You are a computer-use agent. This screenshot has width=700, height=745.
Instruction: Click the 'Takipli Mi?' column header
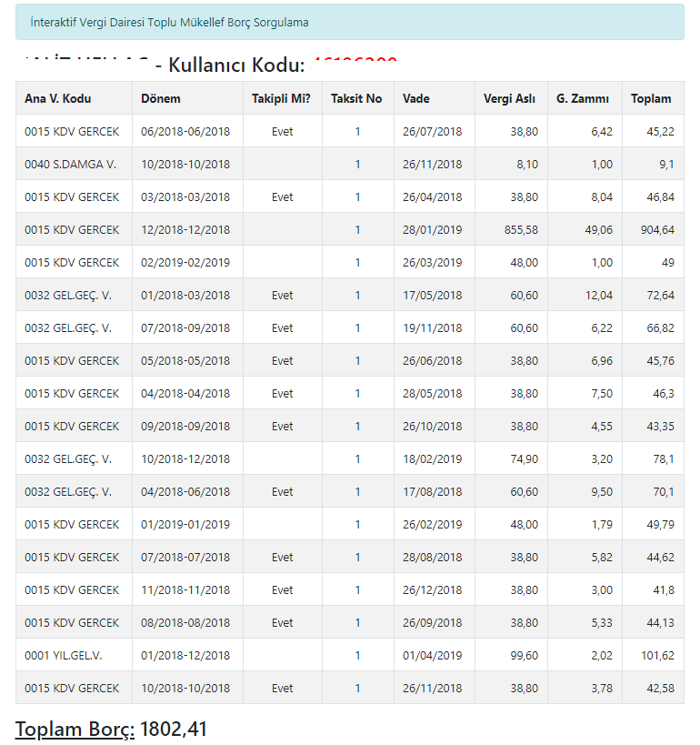tap(281, 98)
